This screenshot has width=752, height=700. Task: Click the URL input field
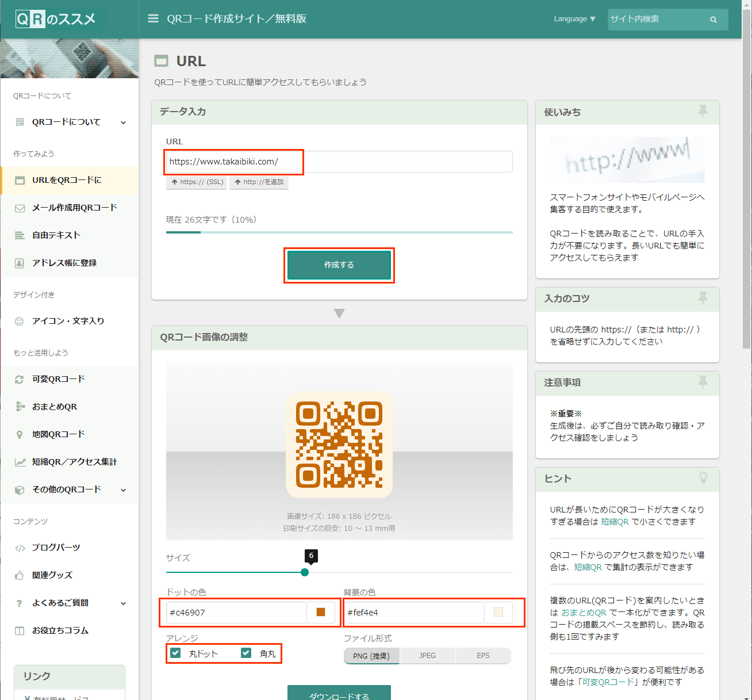pyautogui.click(x=339, y=162)
